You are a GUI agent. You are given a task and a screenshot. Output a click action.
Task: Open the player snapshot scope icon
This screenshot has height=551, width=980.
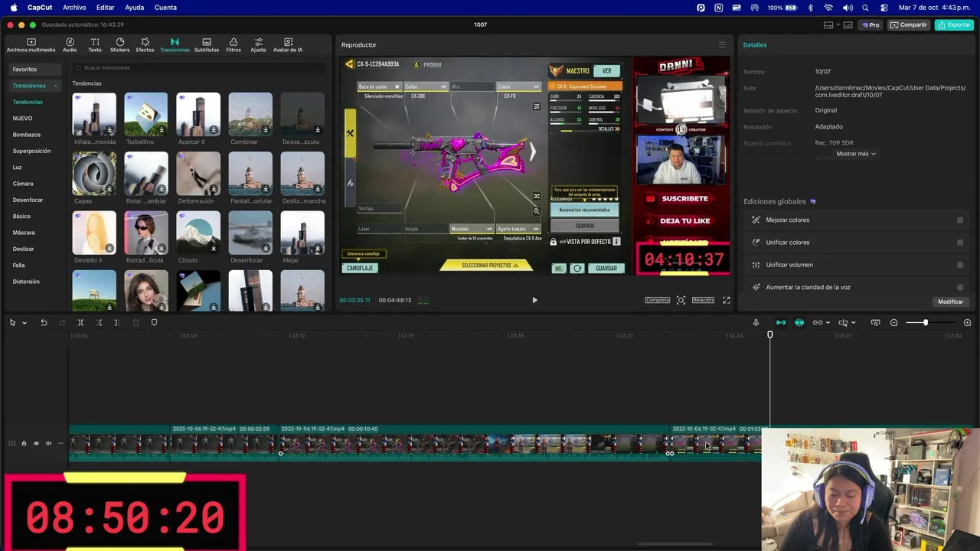681,300
